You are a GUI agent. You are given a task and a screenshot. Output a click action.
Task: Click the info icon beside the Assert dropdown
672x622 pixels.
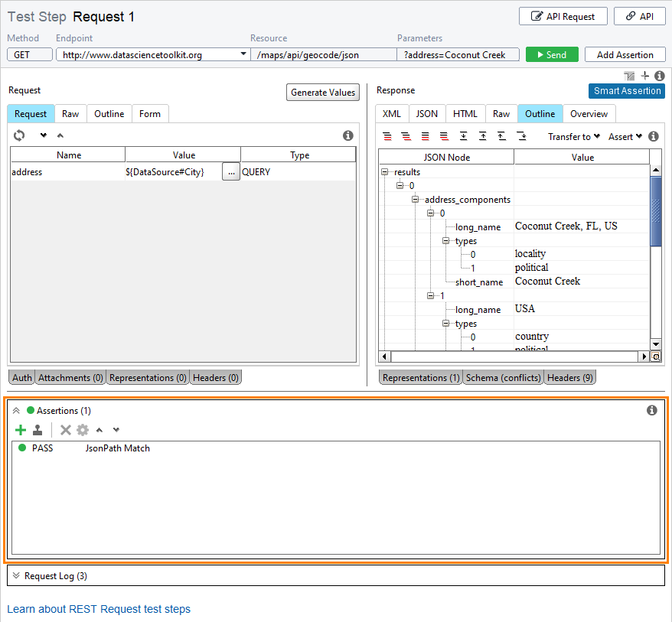[x=653, y=136]
